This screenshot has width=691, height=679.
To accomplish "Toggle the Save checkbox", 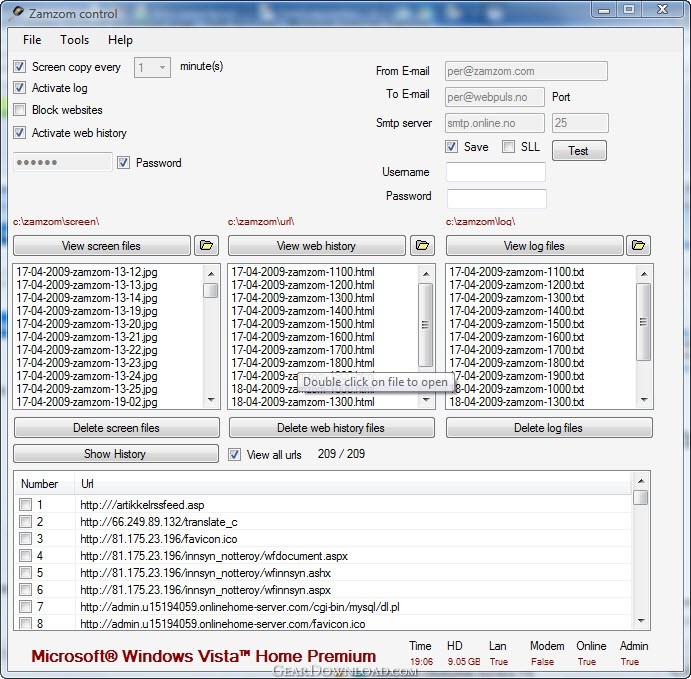I will click(451, 146).
